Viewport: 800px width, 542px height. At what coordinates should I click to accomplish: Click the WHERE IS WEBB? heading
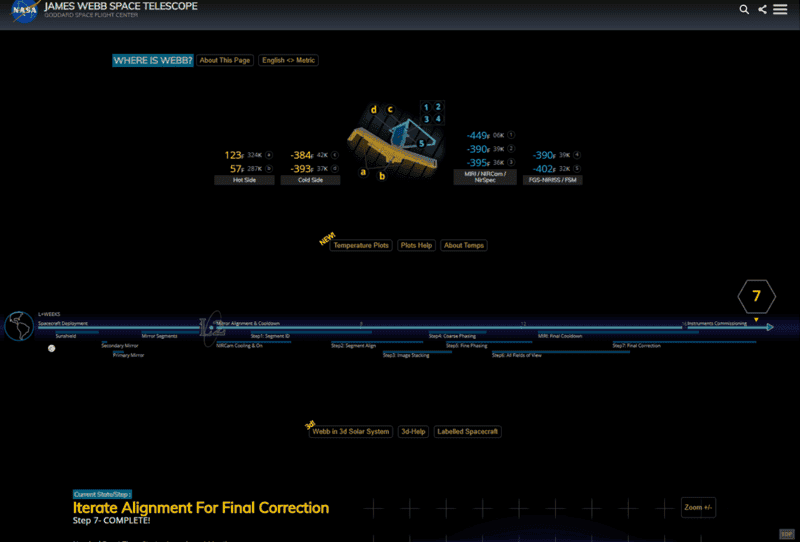coord(153,60)
